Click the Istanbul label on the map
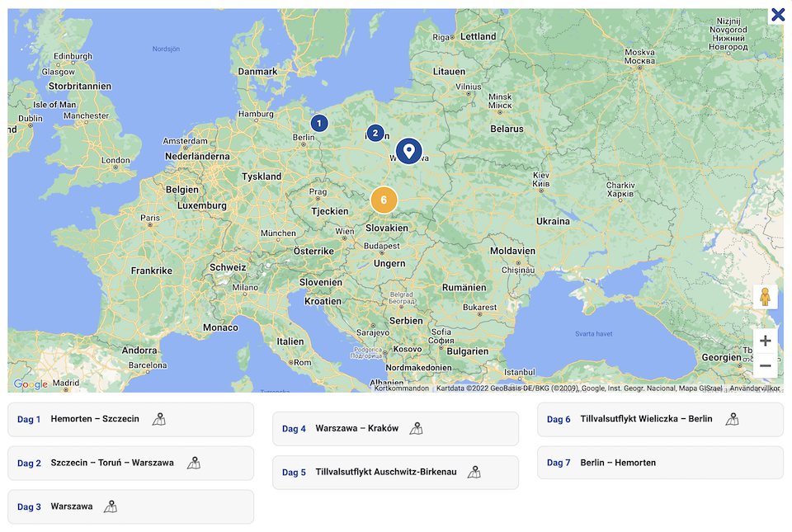The image size is (792, 532). [x=520, y=372]
